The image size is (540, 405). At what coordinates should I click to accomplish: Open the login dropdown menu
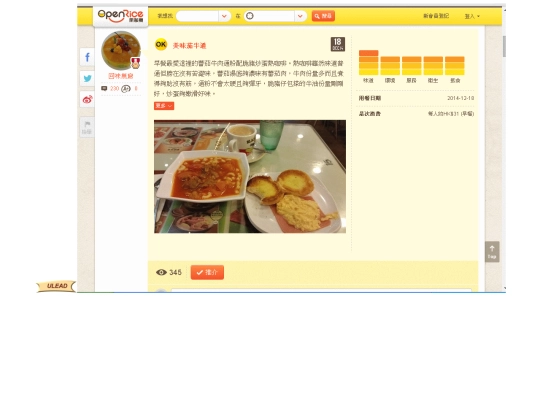coord(472,16)
